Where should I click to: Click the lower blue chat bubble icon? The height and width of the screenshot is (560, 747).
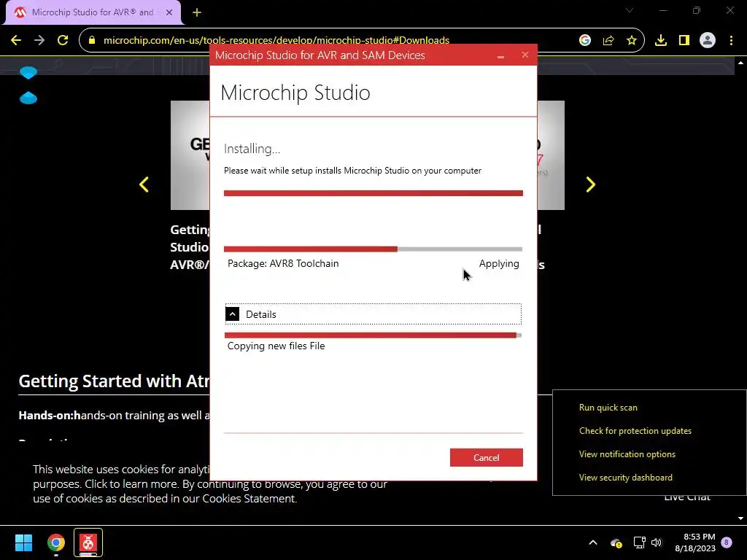(28, 98)
